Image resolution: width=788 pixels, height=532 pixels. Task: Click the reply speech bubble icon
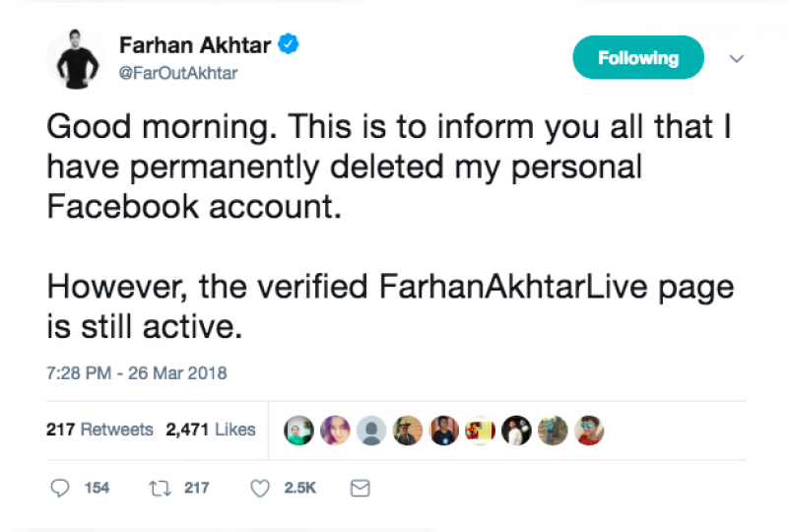[x=60, y=488]
